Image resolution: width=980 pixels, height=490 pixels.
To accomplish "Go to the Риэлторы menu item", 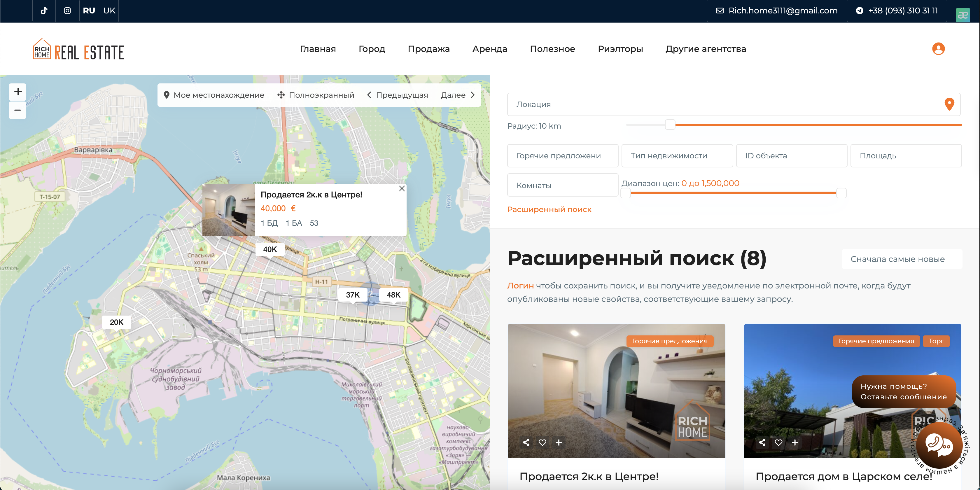I will pos(620,49).
